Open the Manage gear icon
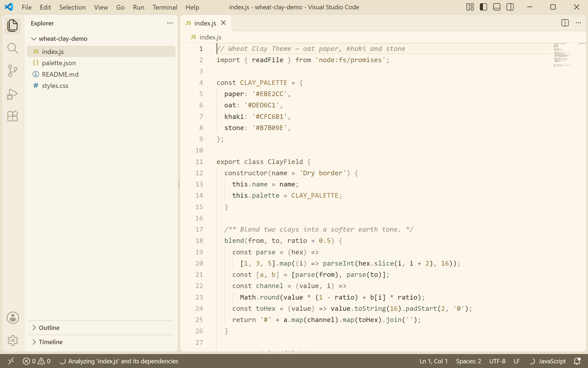Viewport: 588px width, 368px height. point(13,340)
